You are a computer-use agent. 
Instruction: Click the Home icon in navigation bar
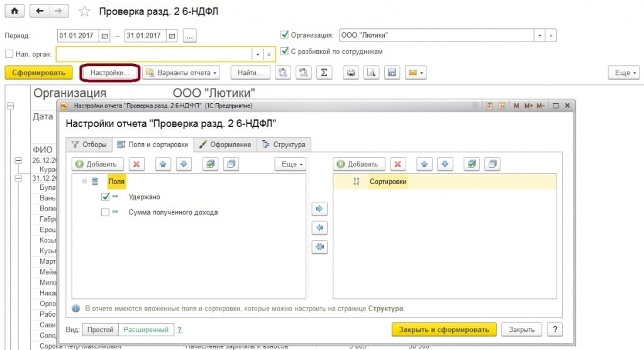pyautogui.click(x=14, y=11)
